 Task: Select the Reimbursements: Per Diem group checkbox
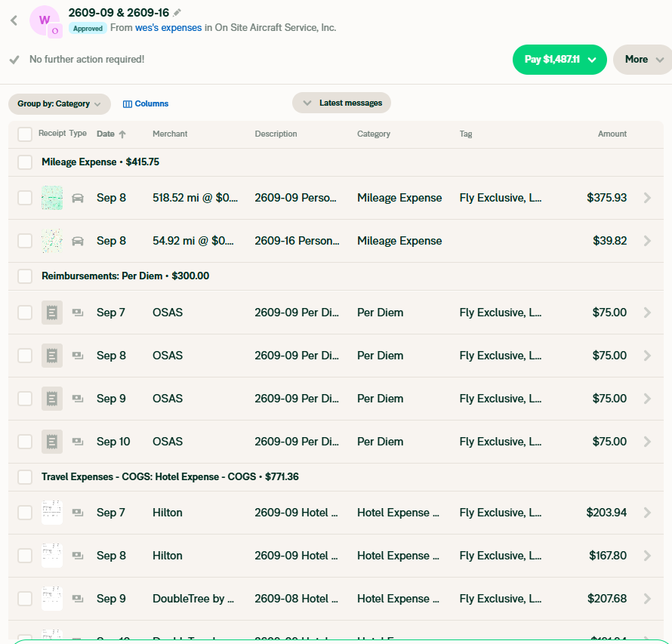click(x=25, y=276)
